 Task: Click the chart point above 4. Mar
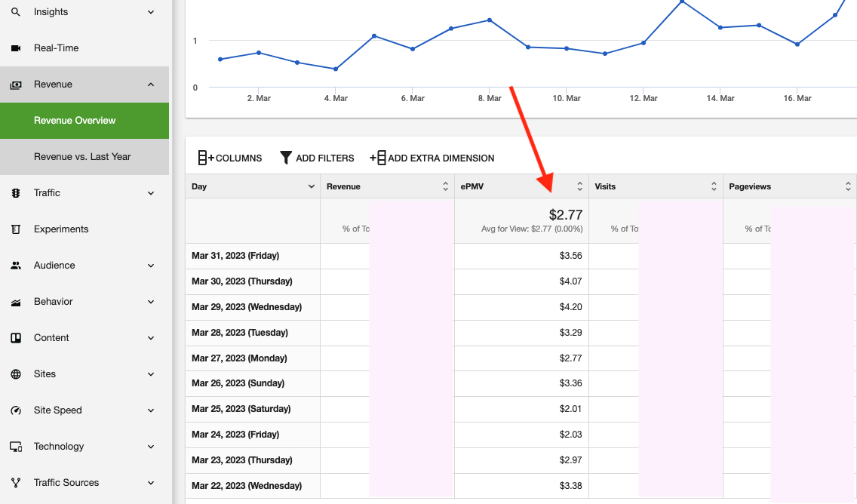336,69
